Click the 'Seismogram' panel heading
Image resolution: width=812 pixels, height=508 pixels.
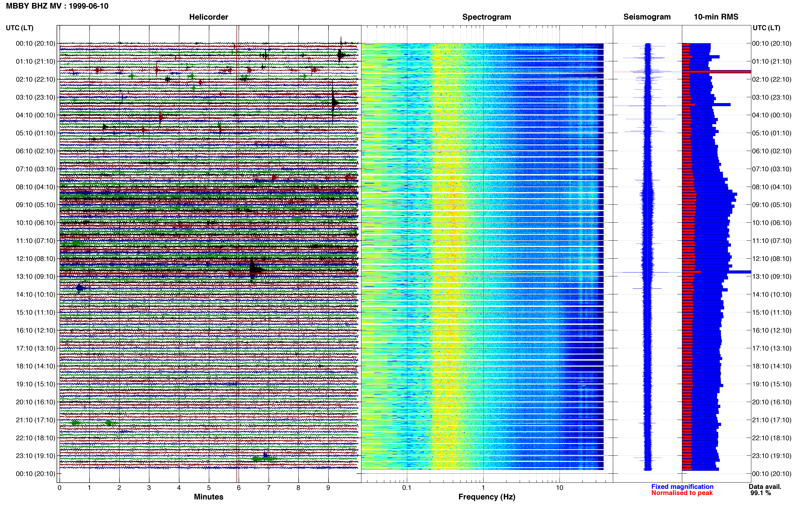click(x=647, y=17)
